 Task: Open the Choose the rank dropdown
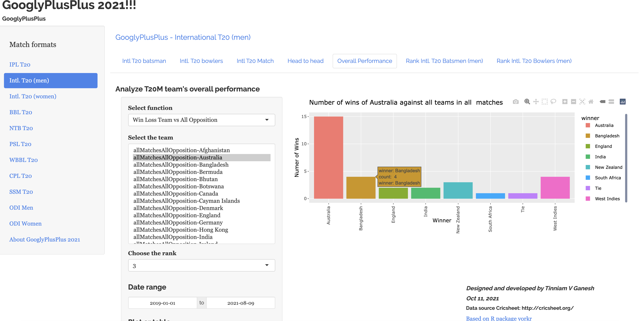click(202, 266)
